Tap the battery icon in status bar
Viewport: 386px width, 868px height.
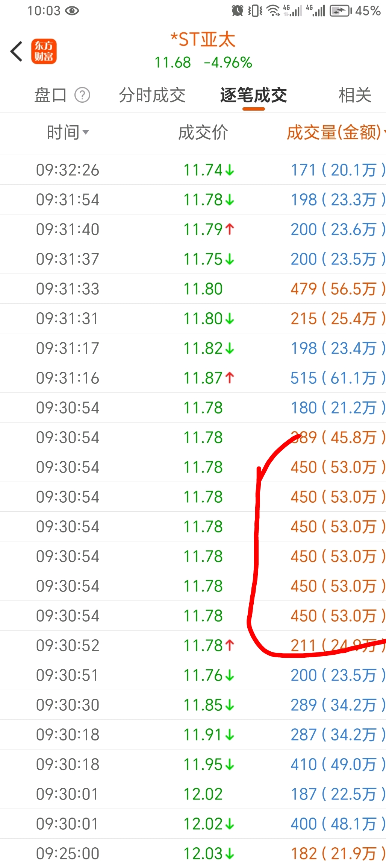[341, 11]
